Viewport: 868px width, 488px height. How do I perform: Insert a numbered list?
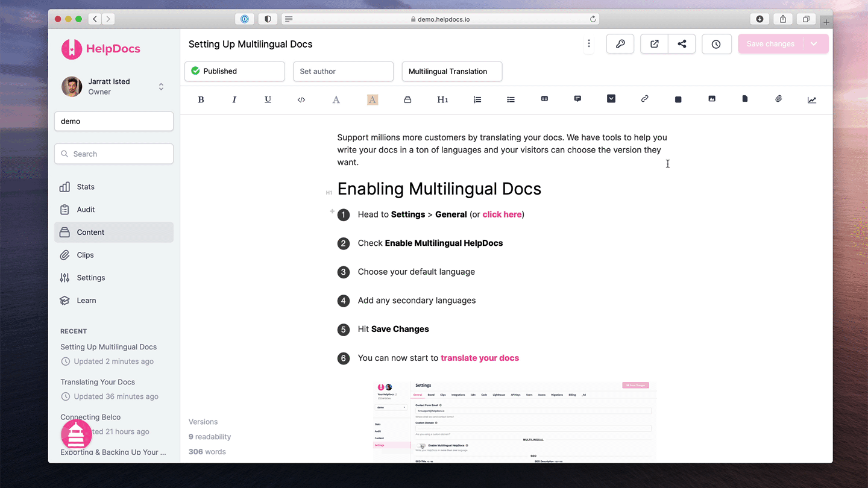(x=477, y=99)
